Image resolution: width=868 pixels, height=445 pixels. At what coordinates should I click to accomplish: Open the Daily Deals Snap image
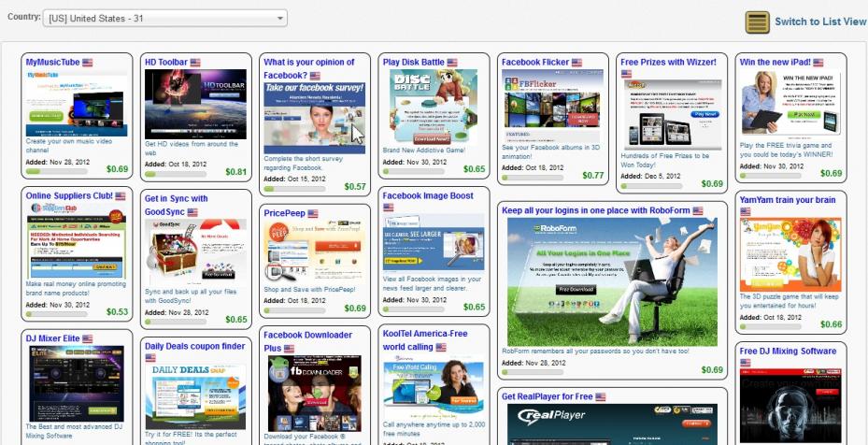coord(195,396)
